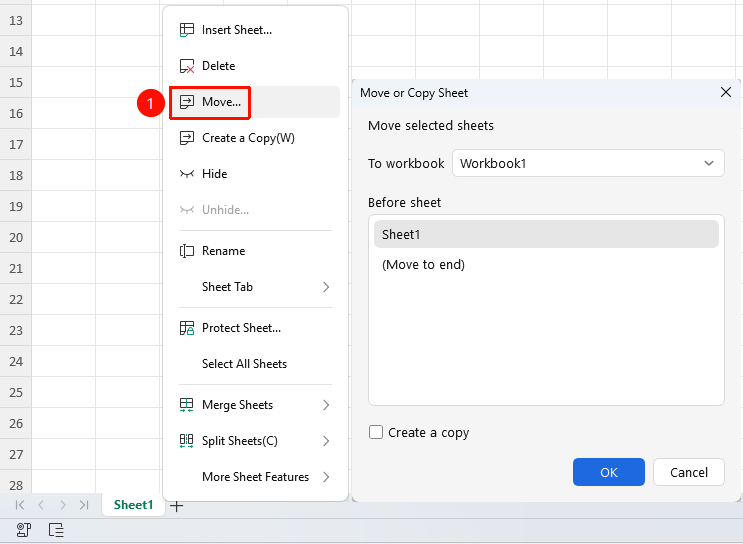Image resolution: width=743 pixels, height=544 pixels.
Task: Jump to first sheet tab arrow
Action: (x=19, y=505)
